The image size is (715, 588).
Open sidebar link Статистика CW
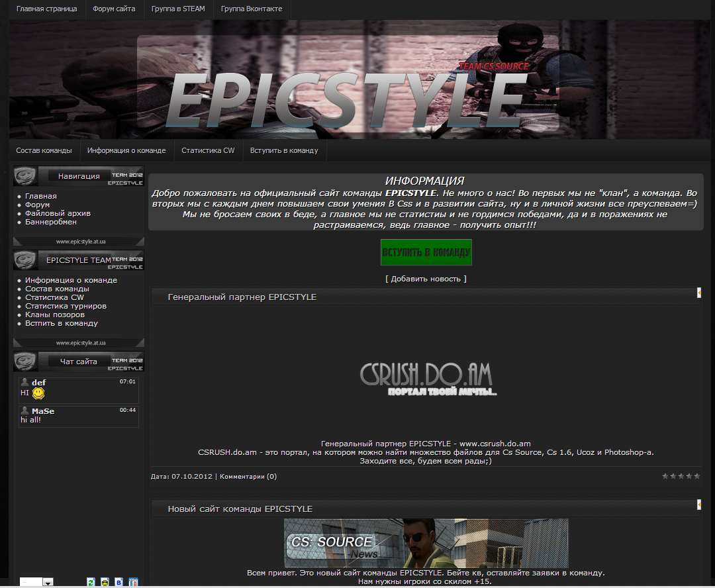54,297
